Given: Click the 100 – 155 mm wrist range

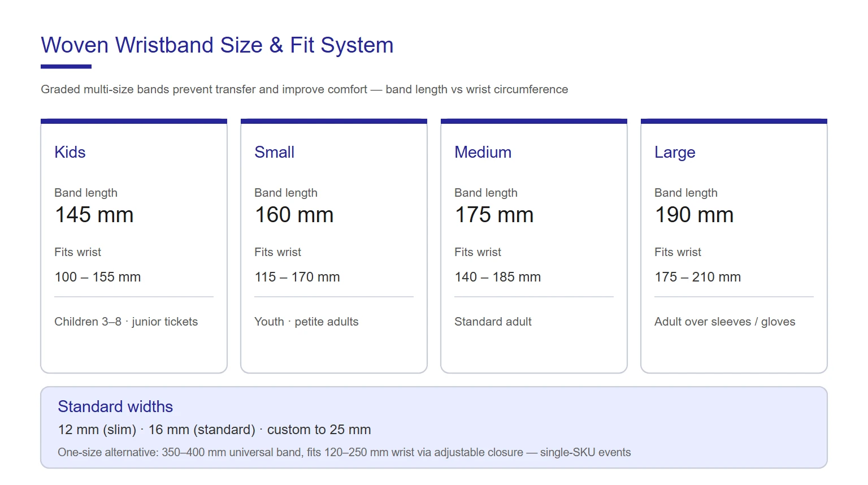Looking at the screenshot, I should (98, 277).
